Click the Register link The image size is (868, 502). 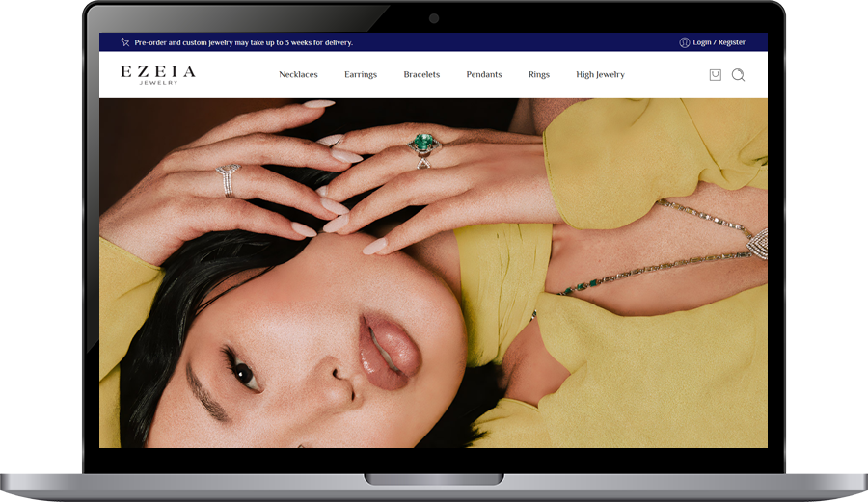tap(732, 42)
